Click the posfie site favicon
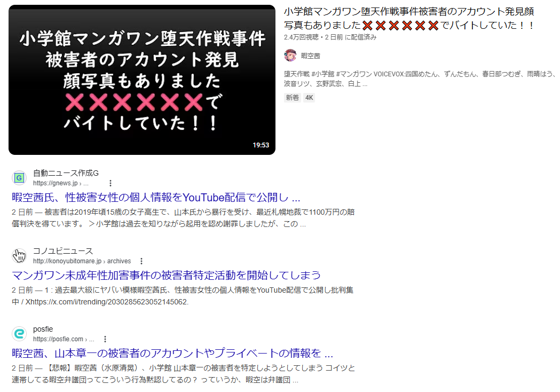Image resolution: width=560 pixels, height=392 pixels. pos(19,334)
